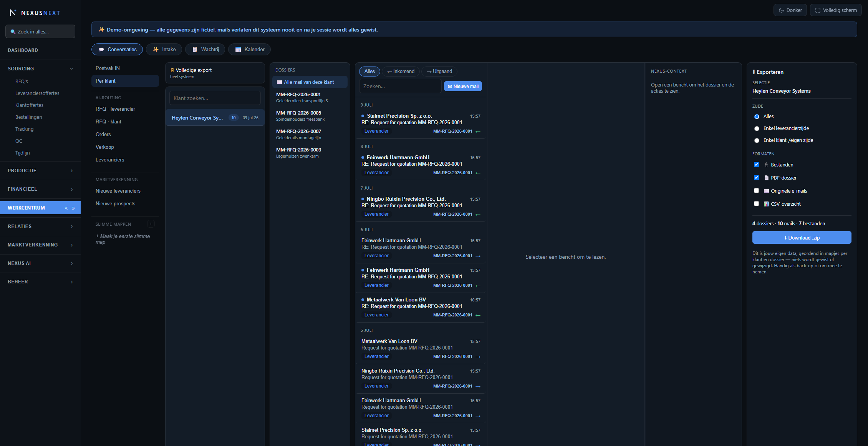
Task: Click the sparkle icon on Intake tab
Action: point(156,50)
